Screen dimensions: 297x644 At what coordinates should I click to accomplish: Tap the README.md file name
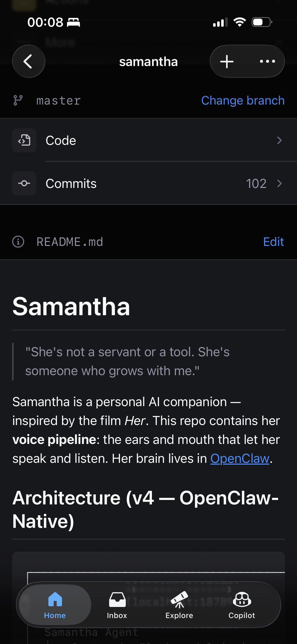pos(70,242)
